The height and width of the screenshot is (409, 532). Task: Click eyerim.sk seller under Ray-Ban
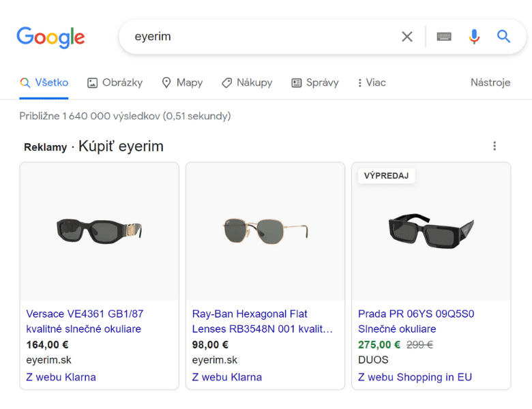[x=214, y=360]
